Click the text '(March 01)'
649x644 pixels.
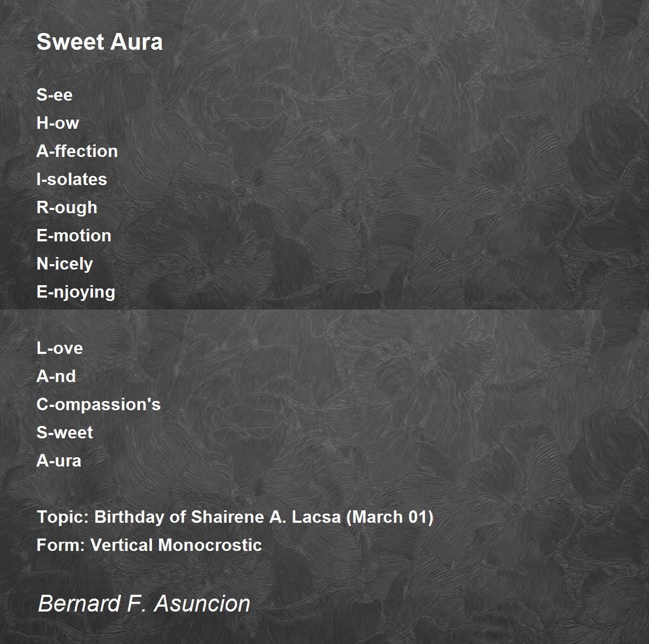pyautogui.click(x=389, y=517)
